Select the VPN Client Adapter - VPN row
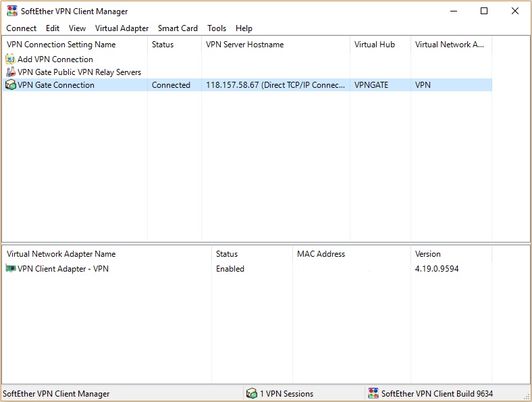532x402 pixels. pos(63,269)
